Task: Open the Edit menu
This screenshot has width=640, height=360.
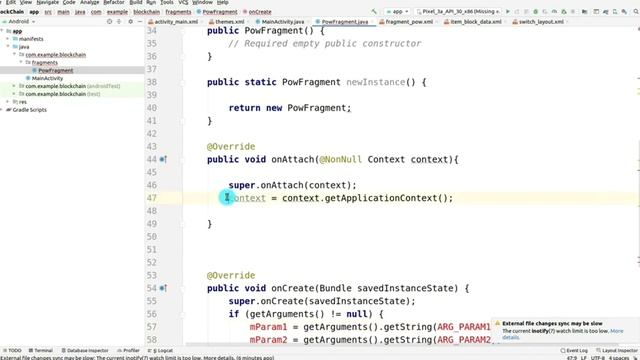Action: 11,2
